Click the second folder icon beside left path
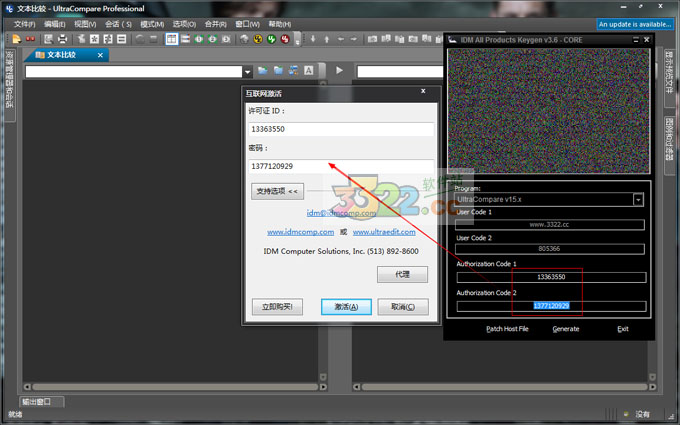This screenshot has height=425, width=680. [278, 70]
